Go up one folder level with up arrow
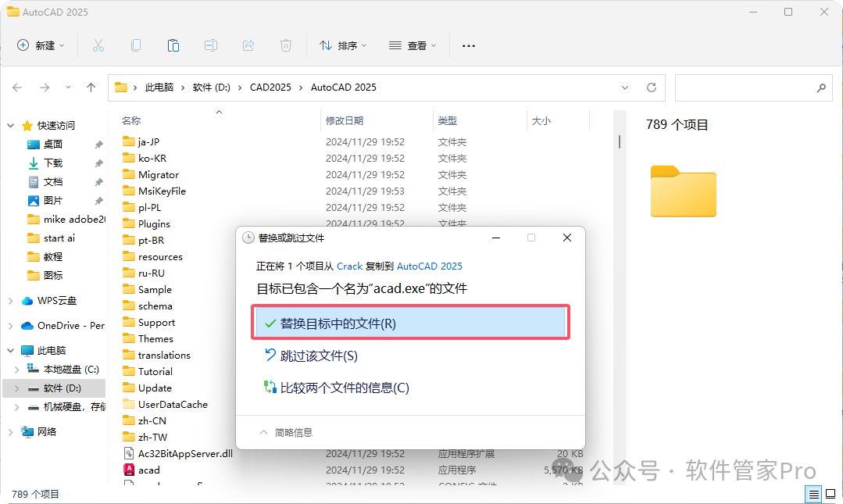This screenshot has height=504, width=843. click(91, 88)
